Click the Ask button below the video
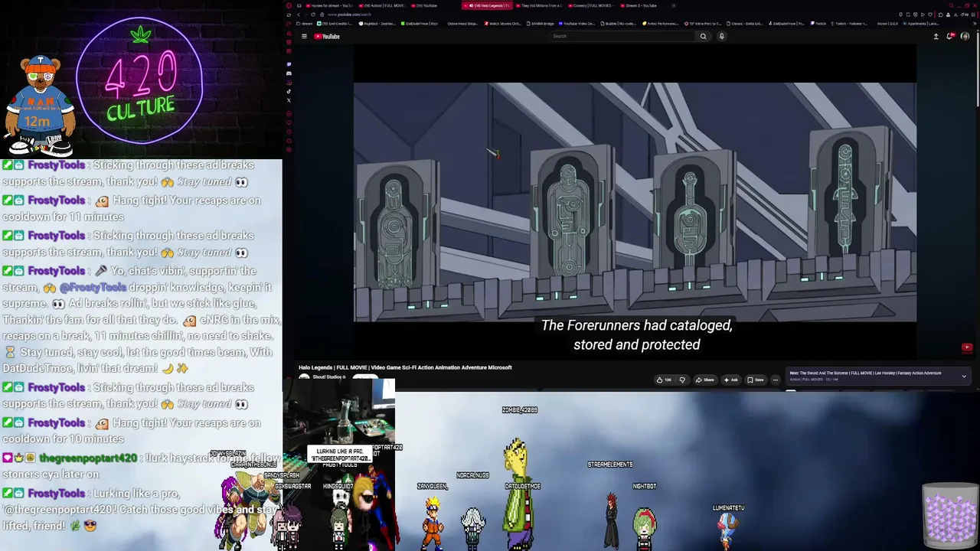The image size is (980, 551). tap(730, 380)
